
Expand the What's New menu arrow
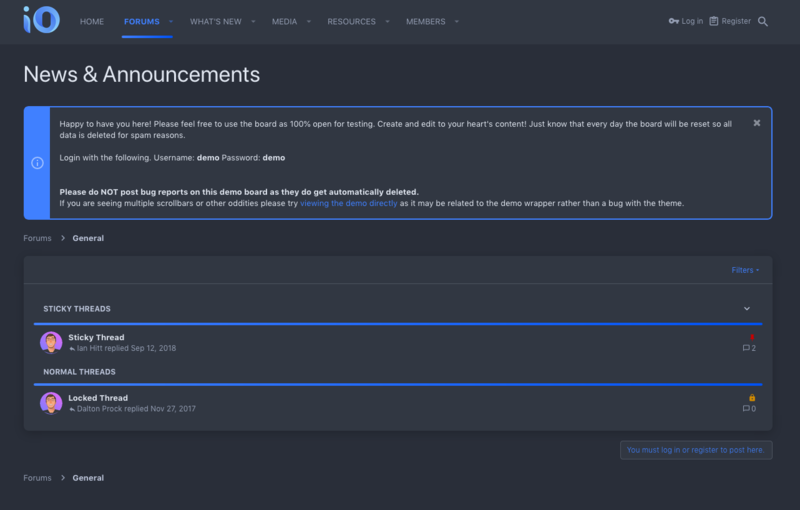point(253,21)
